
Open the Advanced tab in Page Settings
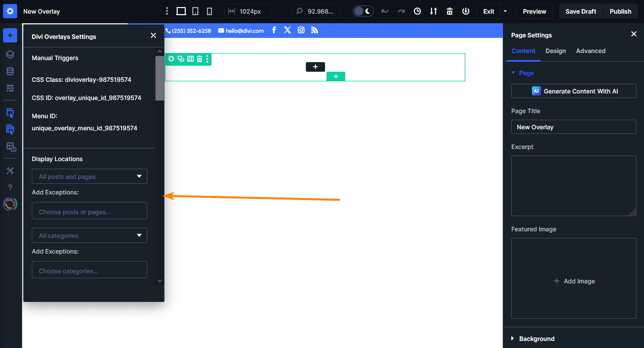[591, 51]
